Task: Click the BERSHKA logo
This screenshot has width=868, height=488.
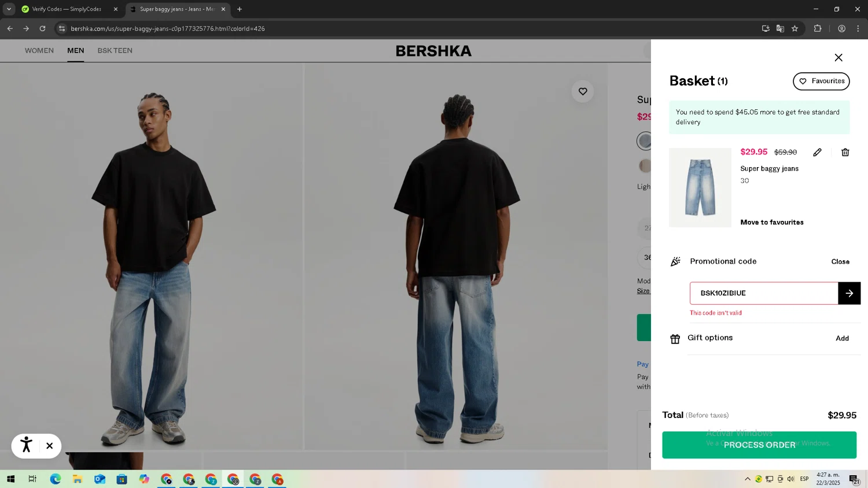Action: pos(433,51)
